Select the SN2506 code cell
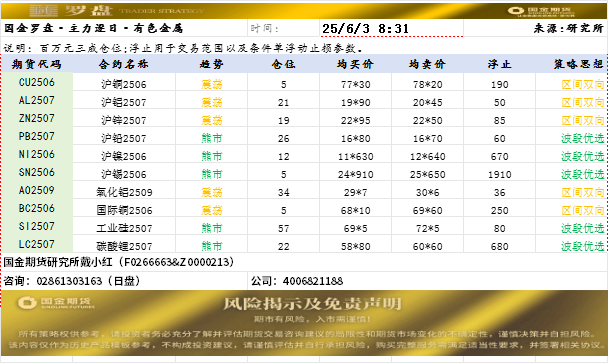The image size is (608, 363). [37, 172]
